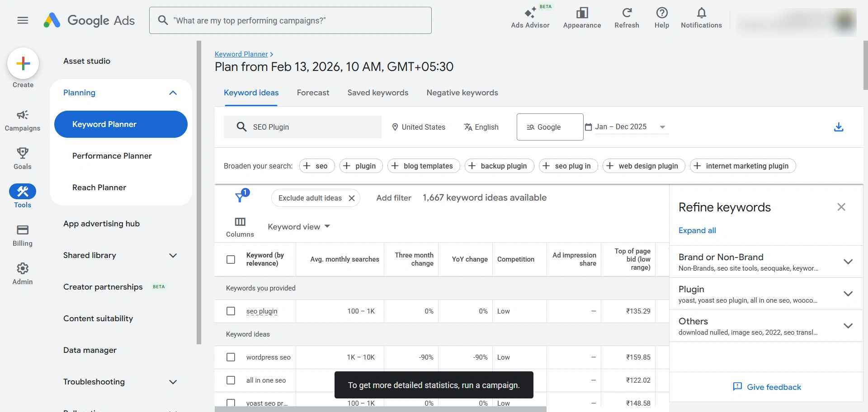Click the top search campaigns field
Viewport: 868px width, 412px height.
(290, 20)
